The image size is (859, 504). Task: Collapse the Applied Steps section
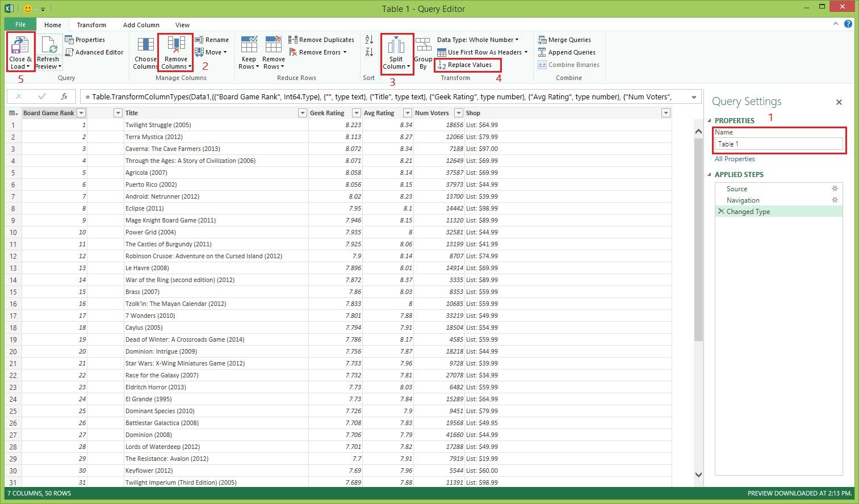(710, 175)
